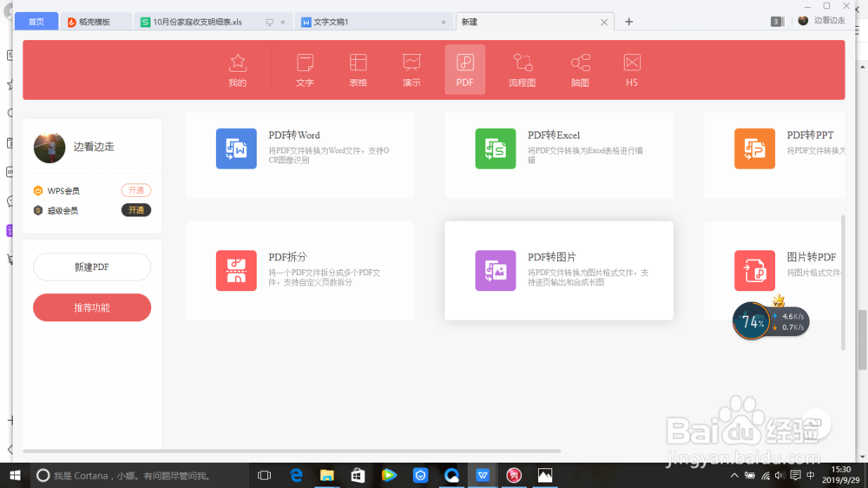Open the 边看边走 account menu in title bar
Viewport: 868px width, 488px height.
tap(822, 21)
